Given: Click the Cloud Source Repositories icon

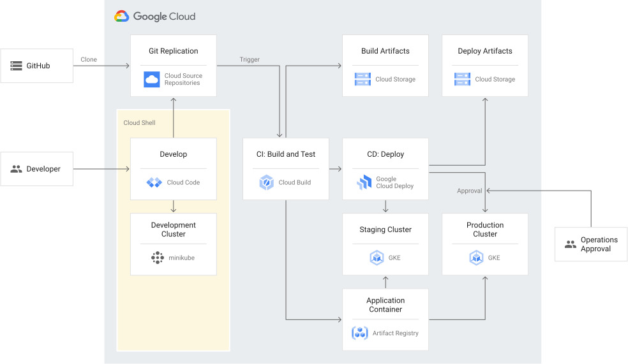Looking at the screenshot, I should [x=152, y=79].
